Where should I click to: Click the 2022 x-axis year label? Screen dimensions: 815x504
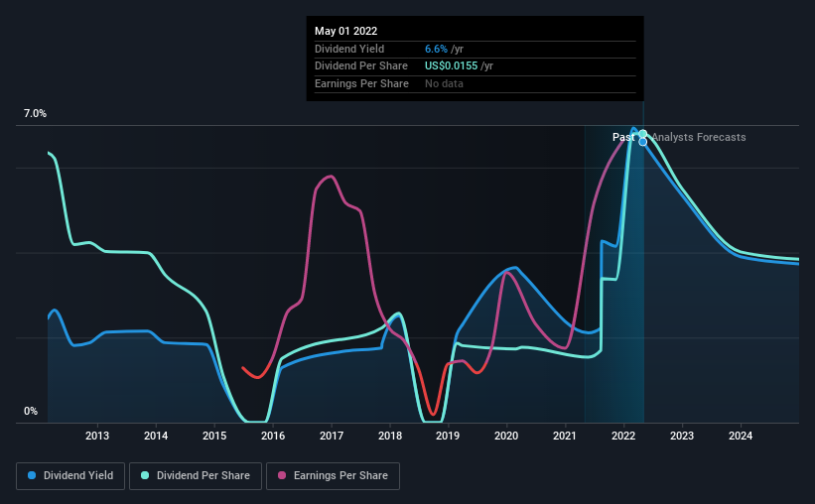[x=623, y=436]
